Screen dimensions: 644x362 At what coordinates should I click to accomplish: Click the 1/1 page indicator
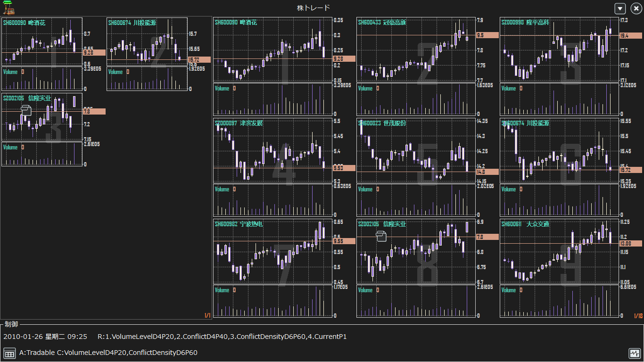point(207,316)
